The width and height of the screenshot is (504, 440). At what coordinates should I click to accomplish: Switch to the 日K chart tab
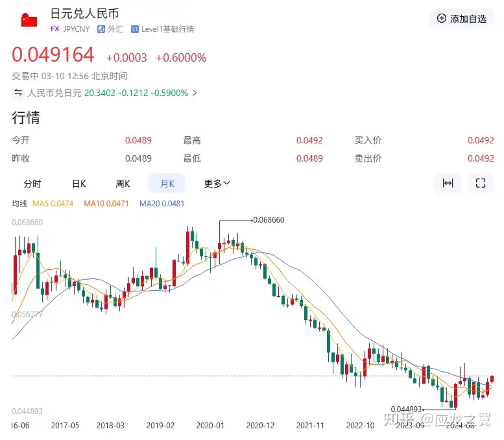[79, 184]
